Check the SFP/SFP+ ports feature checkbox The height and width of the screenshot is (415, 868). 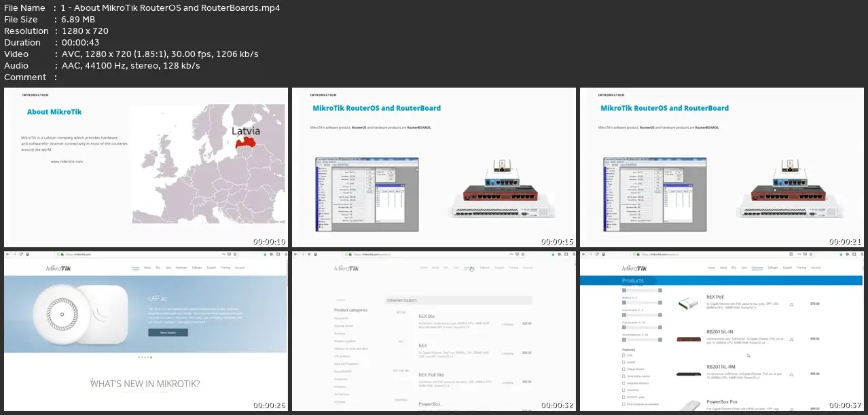click(x=624, y=398)
